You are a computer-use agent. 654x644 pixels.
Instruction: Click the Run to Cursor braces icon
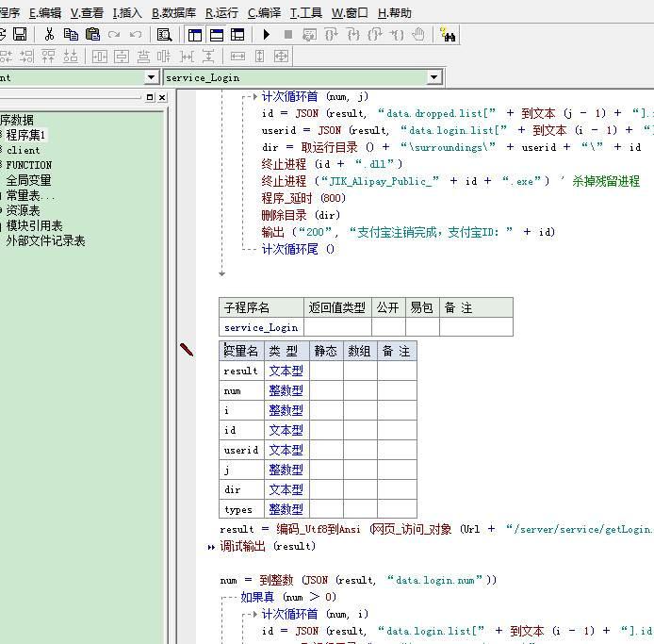[396, 35]
